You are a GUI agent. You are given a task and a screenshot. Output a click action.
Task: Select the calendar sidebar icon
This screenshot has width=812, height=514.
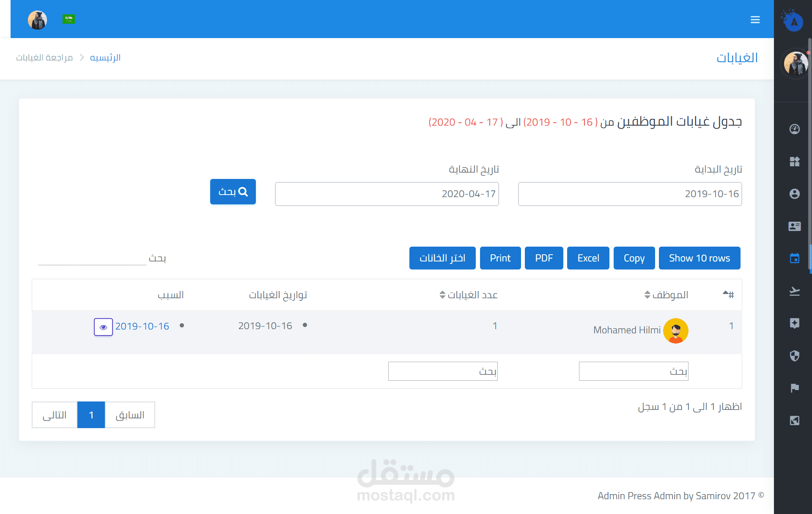(x=794, y=258)
